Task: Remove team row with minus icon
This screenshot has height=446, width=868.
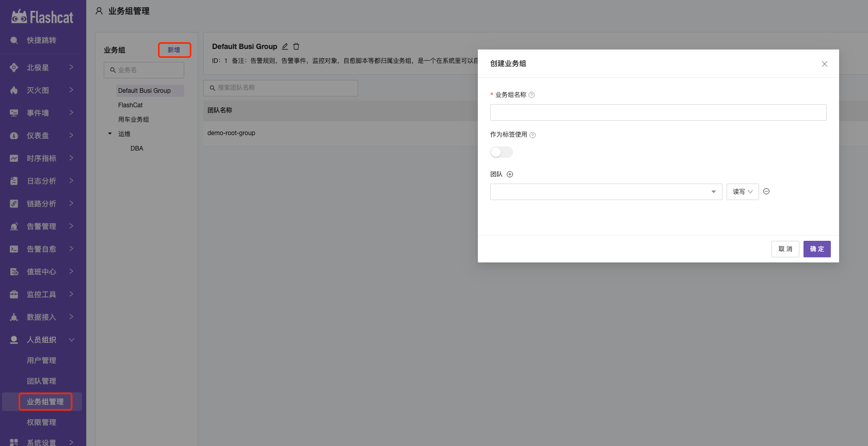Action: (766, 191)
